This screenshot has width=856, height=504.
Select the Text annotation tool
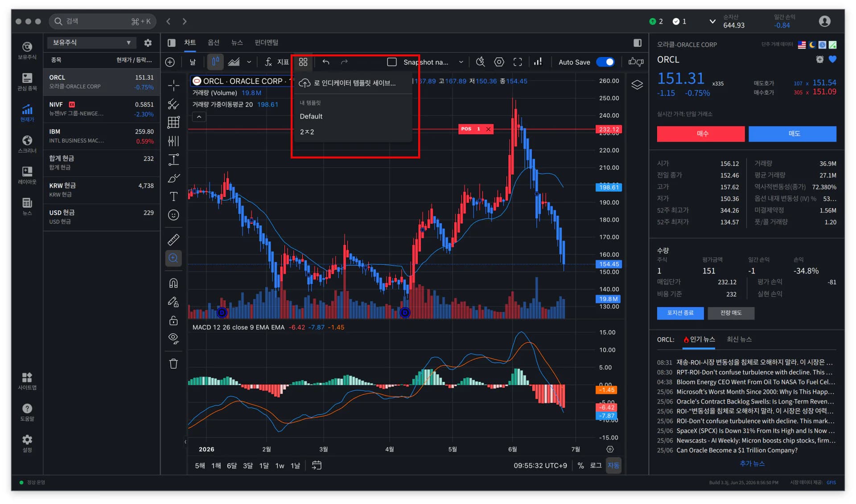(x=173, y=197)
